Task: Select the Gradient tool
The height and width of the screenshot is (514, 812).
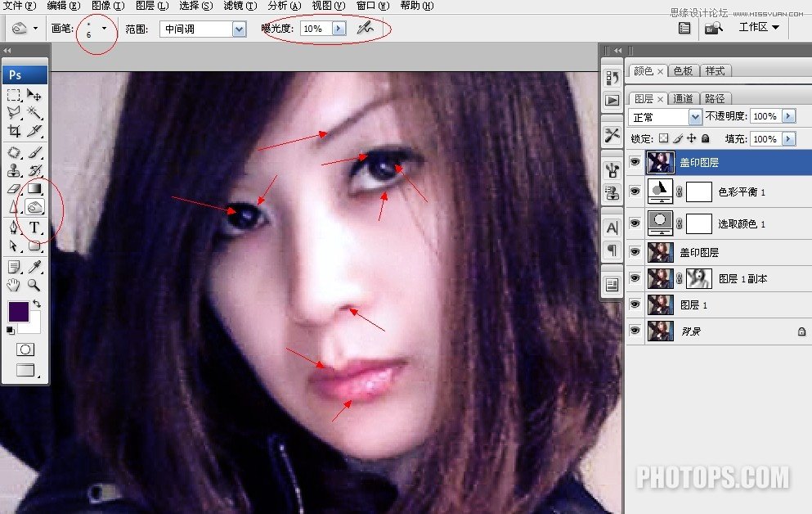Action: (x=34, y=188)
